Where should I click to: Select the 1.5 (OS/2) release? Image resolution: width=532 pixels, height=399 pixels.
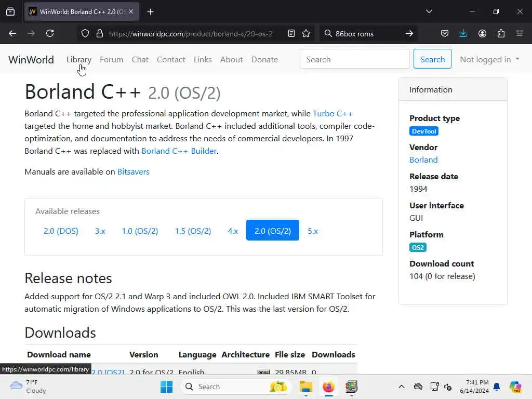point(193,231)
